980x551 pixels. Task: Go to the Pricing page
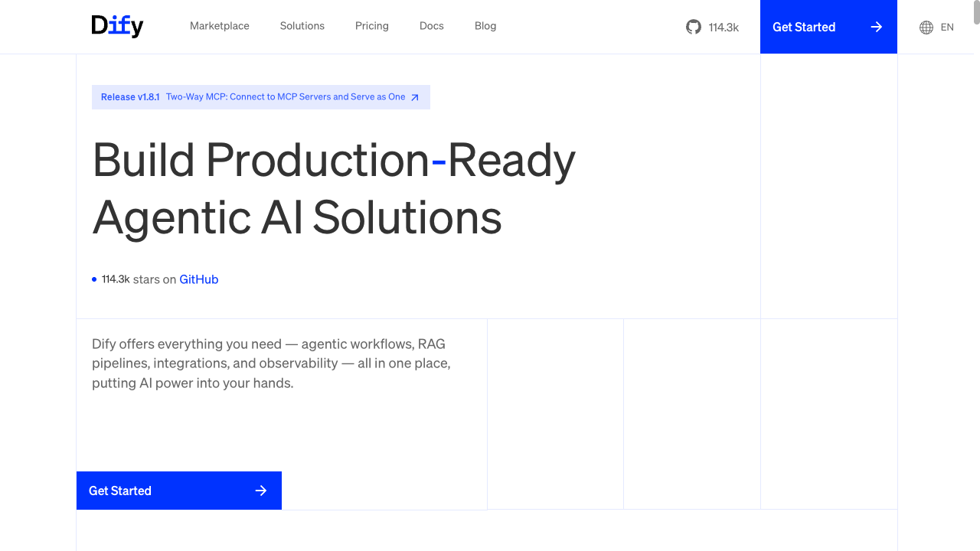(x=372, y=26)
